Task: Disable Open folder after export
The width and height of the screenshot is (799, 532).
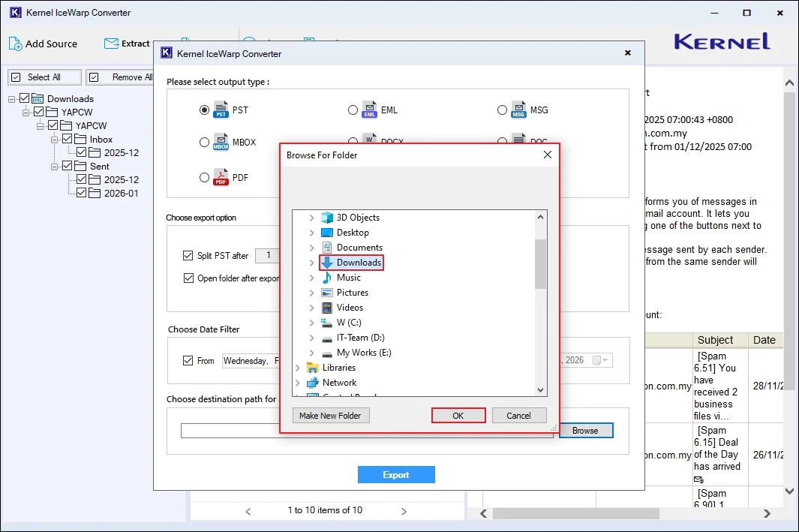Action: tap(188, 279)
